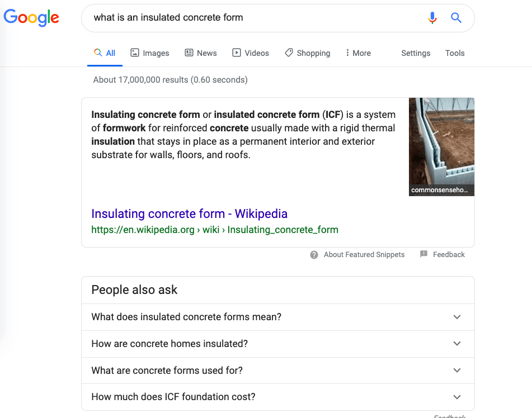
Task: Expand 'How much does ICF foundation cost?'
Action: tap(277, 397)
